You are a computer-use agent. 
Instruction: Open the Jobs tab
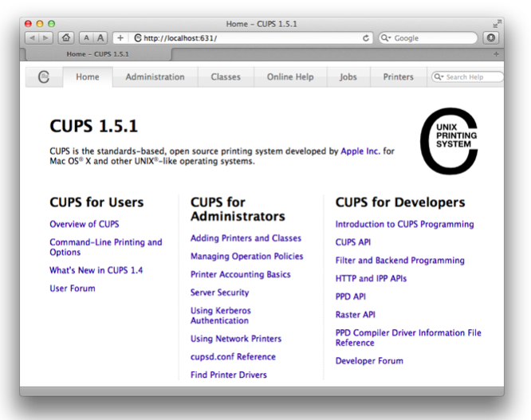[x=348, y=77]
